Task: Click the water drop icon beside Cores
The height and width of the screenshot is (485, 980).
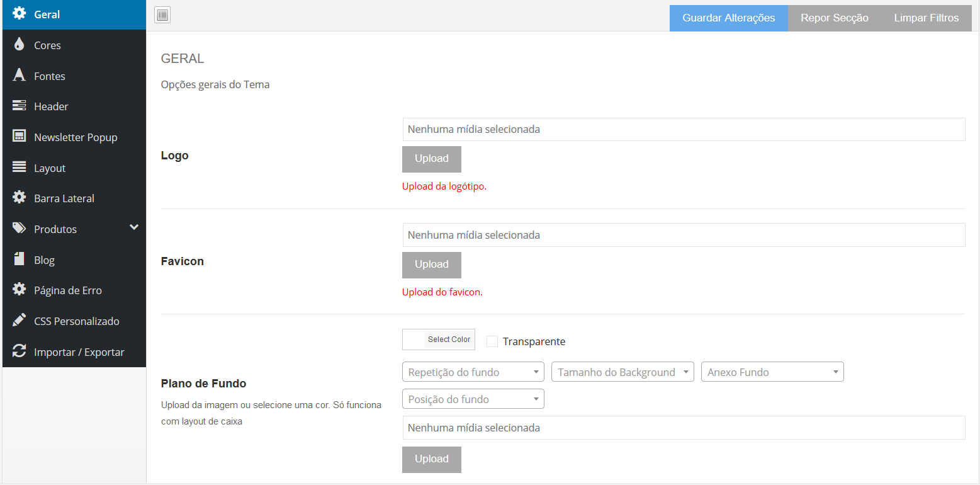Action: (19, 45)
